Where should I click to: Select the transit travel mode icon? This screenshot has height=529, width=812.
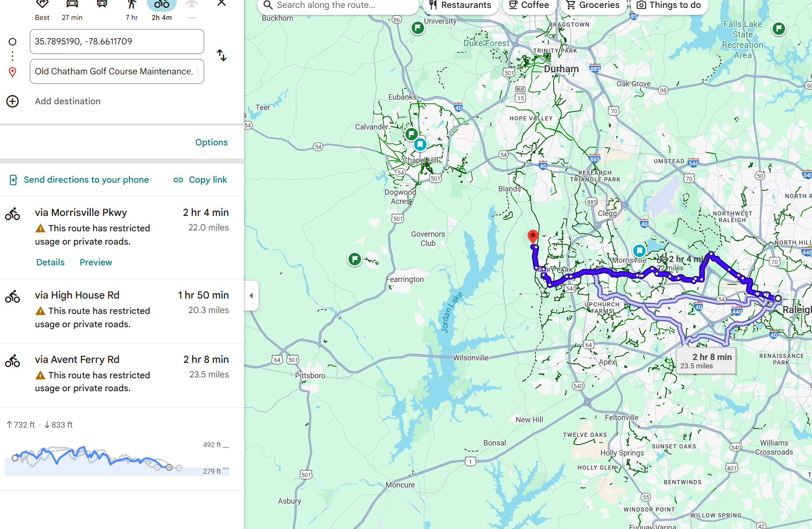point(102,5)
